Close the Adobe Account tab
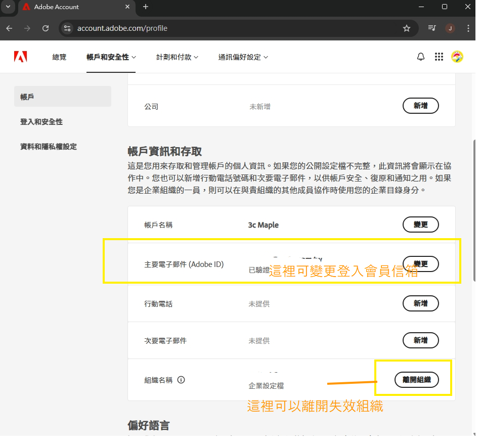This screenshot has height=448, width=481. click(x=127, y=7)
